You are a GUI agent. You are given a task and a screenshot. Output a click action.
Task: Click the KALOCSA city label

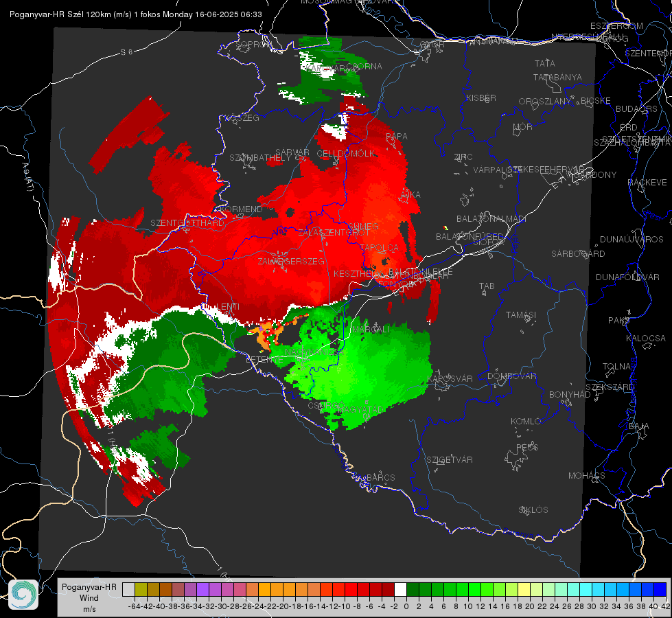(x=645, y=339)
